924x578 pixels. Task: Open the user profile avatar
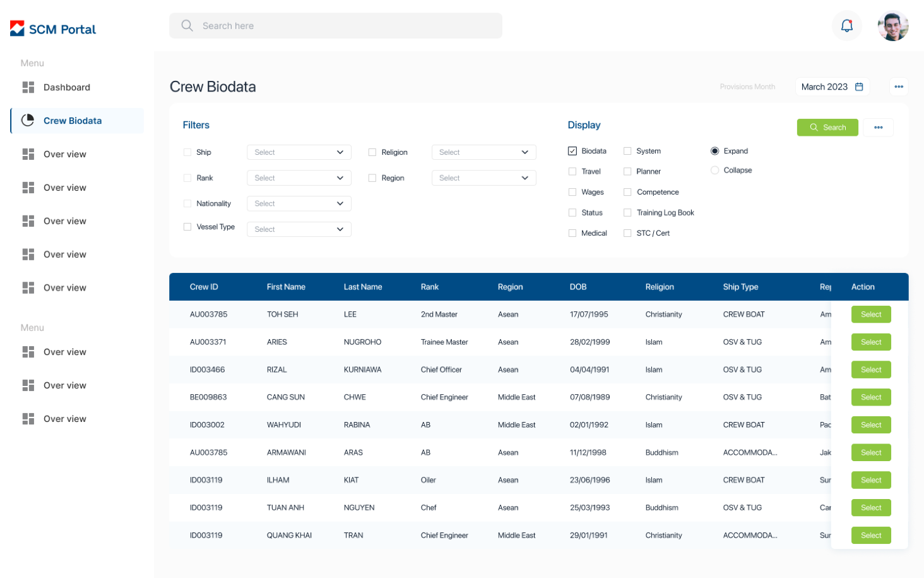coord(892,26)
